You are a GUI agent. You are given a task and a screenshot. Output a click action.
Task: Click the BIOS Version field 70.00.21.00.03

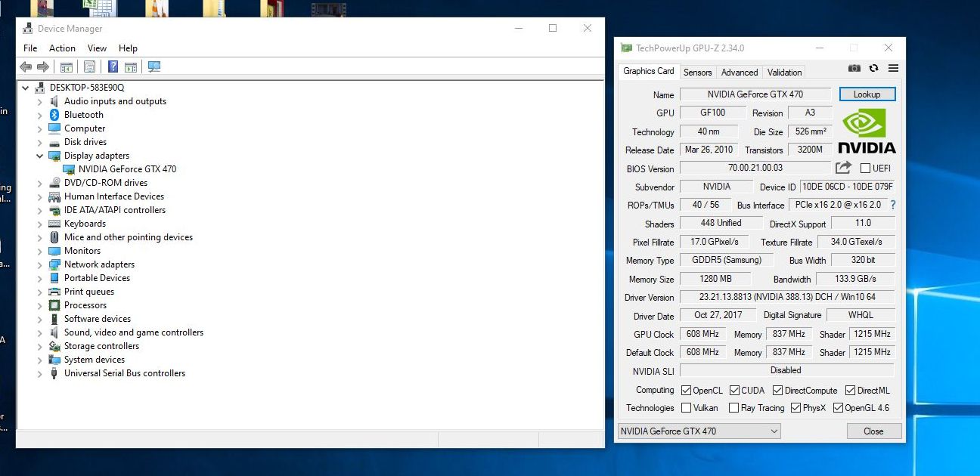(x=755, y=168)
